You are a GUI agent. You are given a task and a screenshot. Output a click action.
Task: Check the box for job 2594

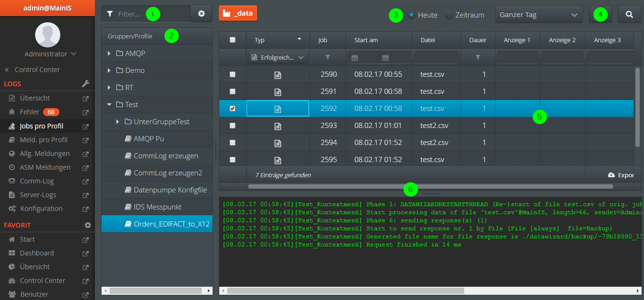pyautogui.click(x=233, y=143)
